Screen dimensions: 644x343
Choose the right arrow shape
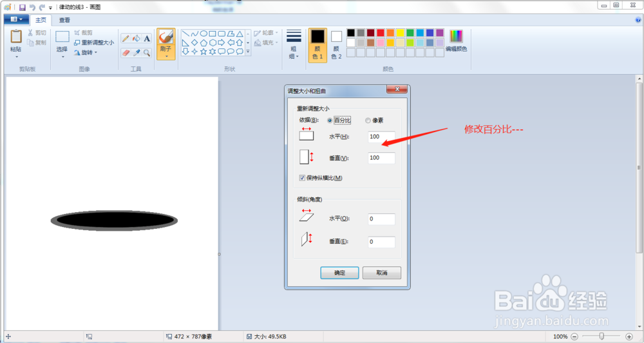point(222,43)
